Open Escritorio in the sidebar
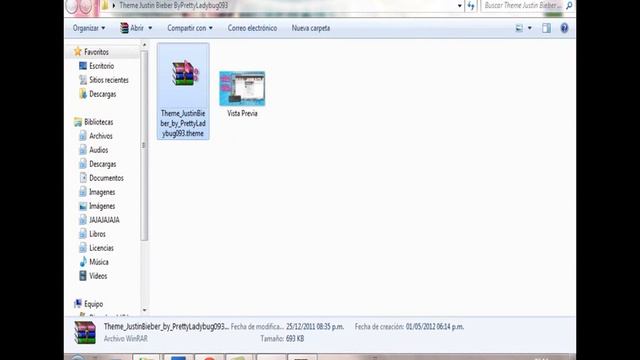Viewport: 640px width, 360px height. [x=102, y=66]
